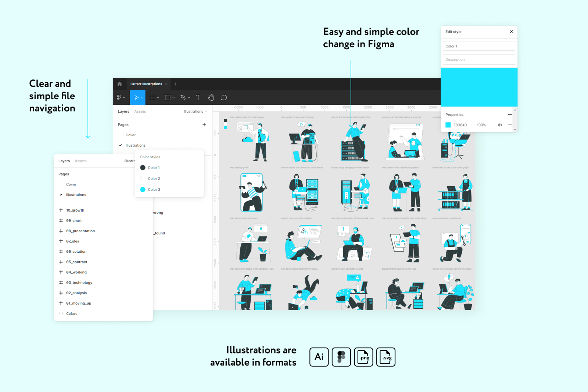Image resolution: width=588 pixels, height=392 pixels.
Task: Add a new property in Edit style
Action: (x=510, y=115)
